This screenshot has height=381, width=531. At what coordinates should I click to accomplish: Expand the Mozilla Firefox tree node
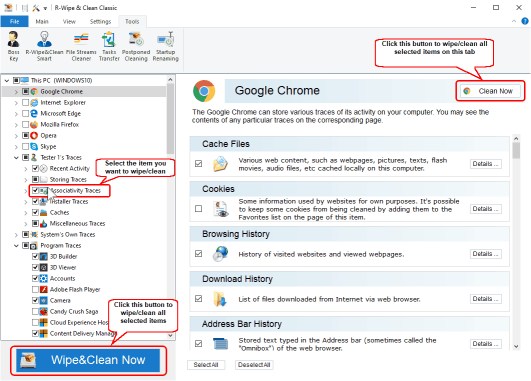tap(16, 125)
